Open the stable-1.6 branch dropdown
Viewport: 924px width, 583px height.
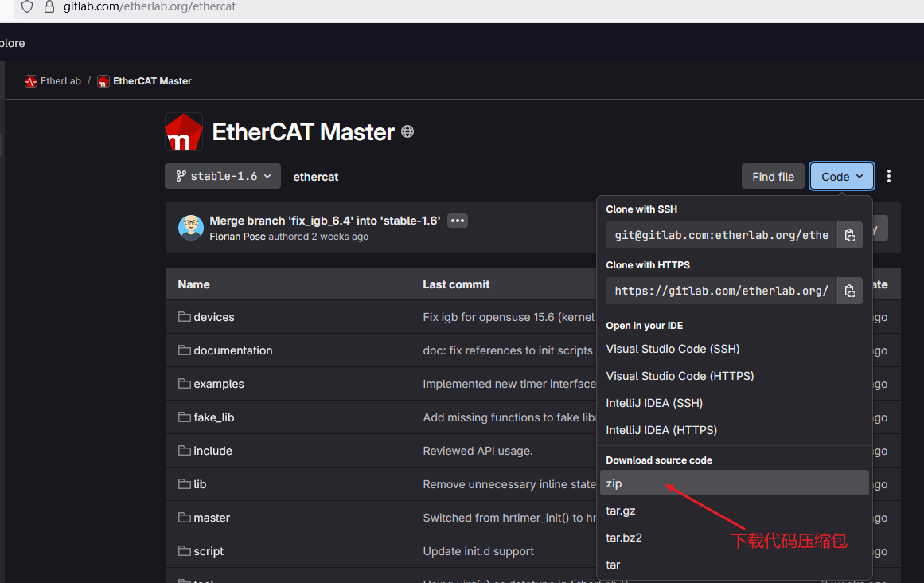223,176
